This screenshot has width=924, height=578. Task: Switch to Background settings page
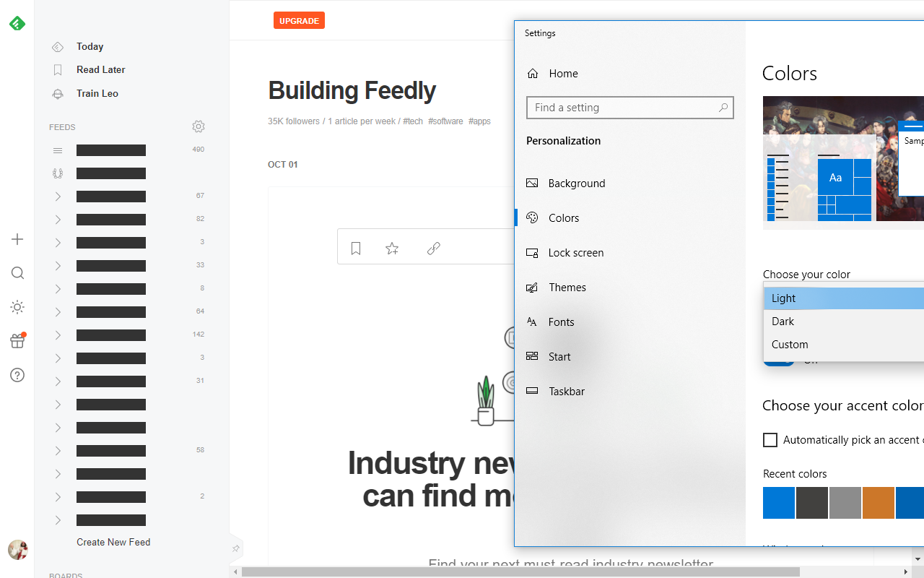(x=576, y=183)
